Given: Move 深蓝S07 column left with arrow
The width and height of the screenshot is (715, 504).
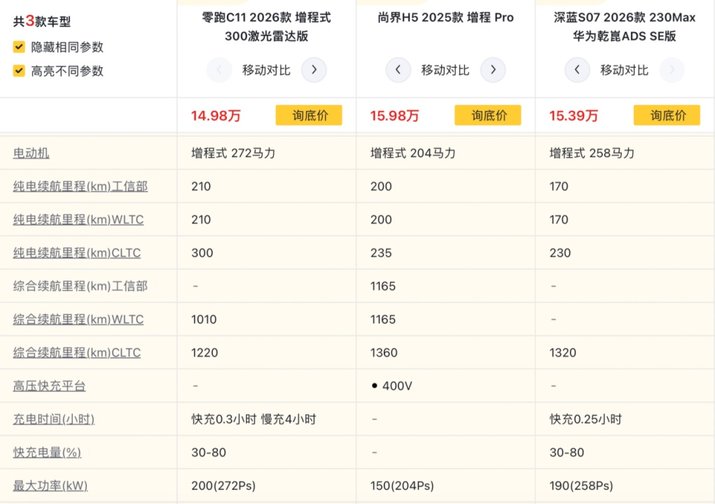Looking at the screenshot, I should coord(577,70).
